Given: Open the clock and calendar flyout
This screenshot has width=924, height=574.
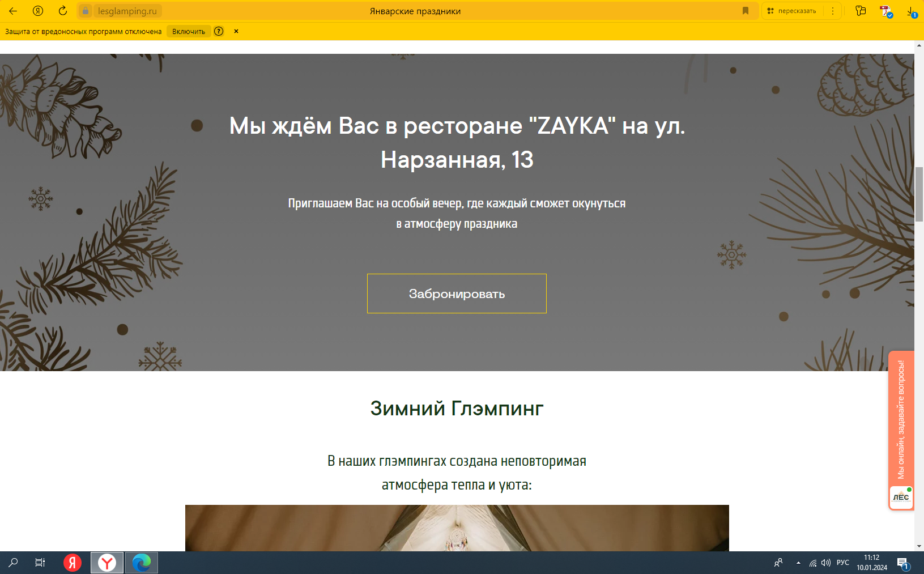Looking at the screenshot, I should (x=872, y=563).
